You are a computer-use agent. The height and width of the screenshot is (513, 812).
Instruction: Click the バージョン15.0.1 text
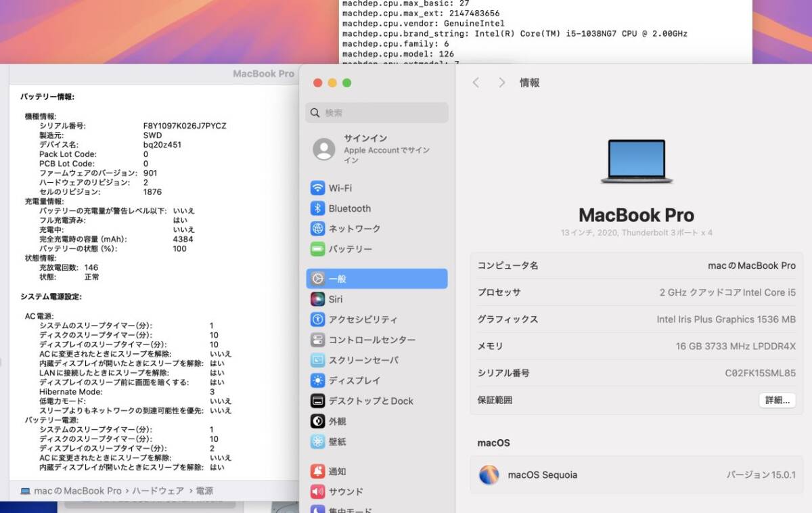tap(761, 474)
